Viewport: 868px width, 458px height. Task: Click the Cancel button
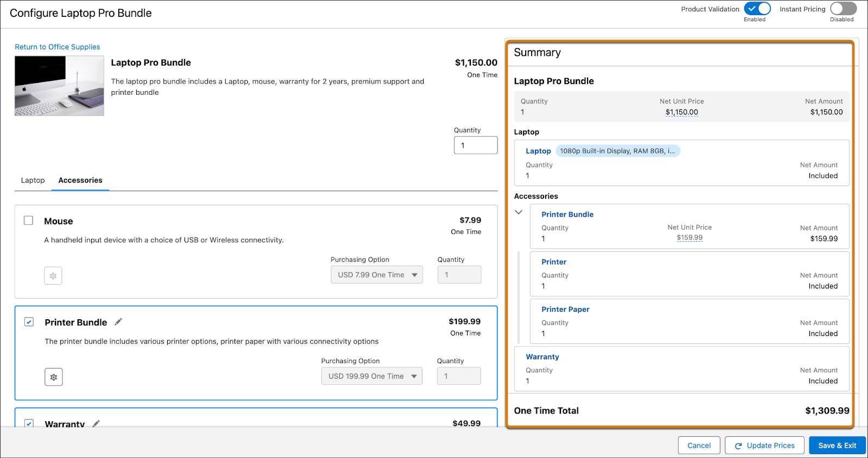699,446
